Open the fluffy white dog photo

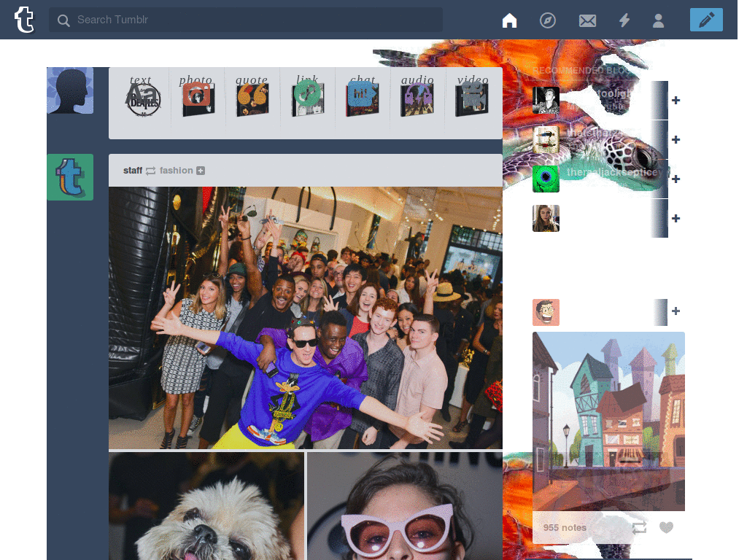point(206,506)
